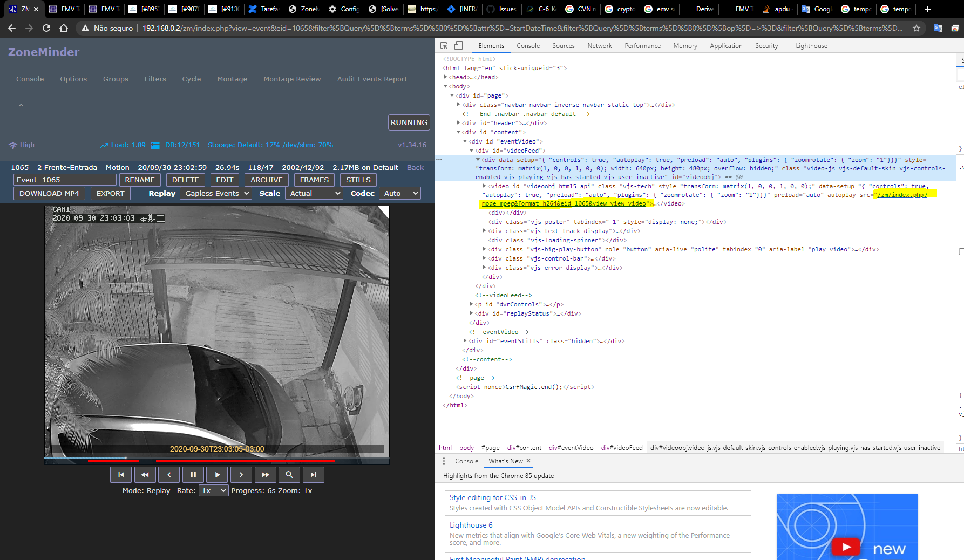Click the event name input field
964x560 pixels.
[x=65, y=180]
